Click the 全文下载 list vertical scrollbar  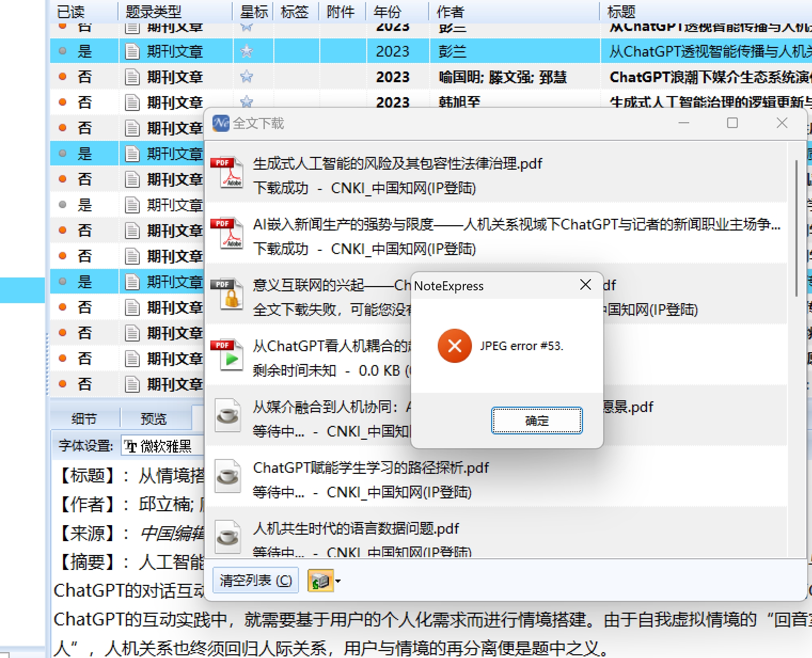796,228
